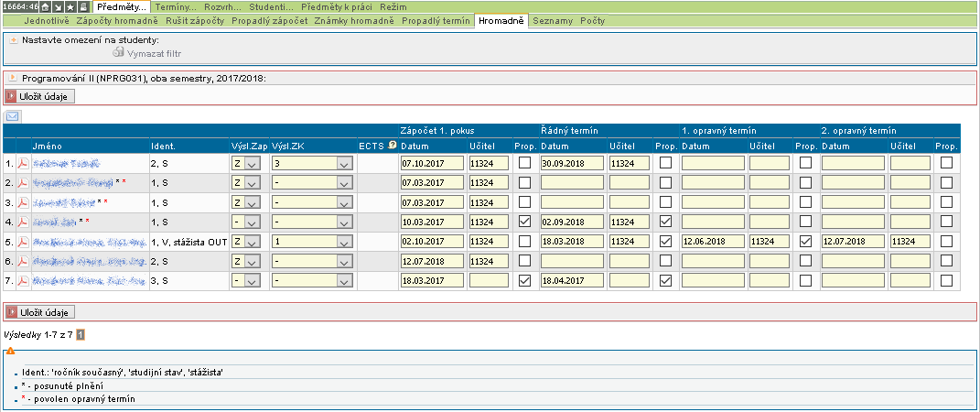The width and height of the screenshot is (980, 412).
Task: Open Výsl.ZK dropdown for row 1
Action: coord(312,163)
